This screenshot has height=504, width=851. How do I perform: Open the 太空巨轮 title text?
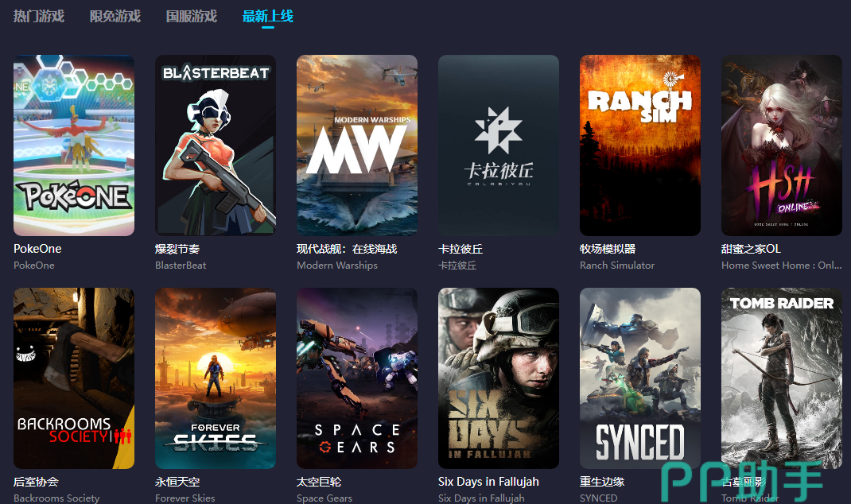tap(319, 482)
